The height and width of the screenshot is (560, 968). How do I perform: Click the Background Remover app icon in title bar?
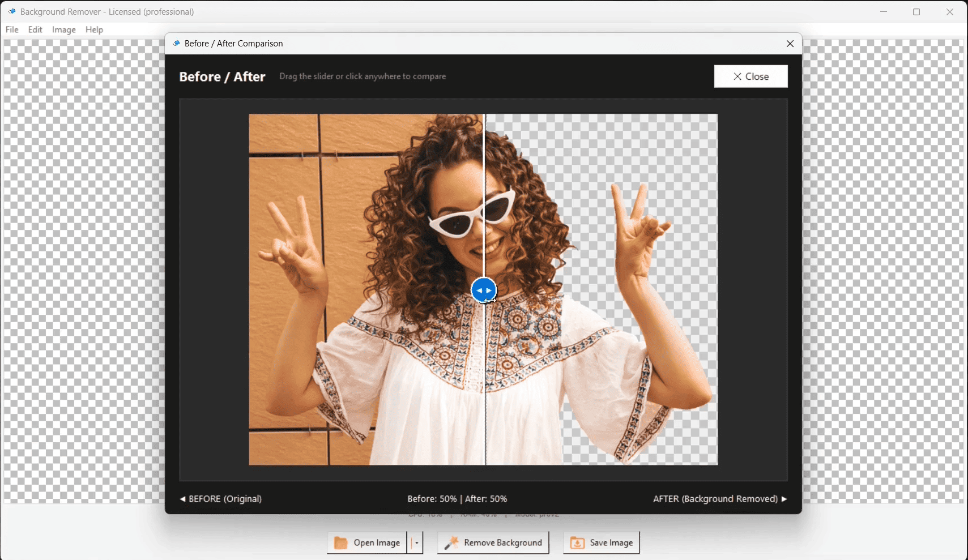click(x=12, y=12)
